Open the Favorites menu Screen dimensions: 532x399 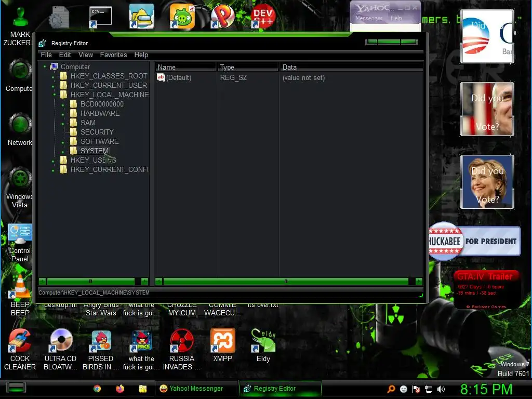(x=113, y=55)
